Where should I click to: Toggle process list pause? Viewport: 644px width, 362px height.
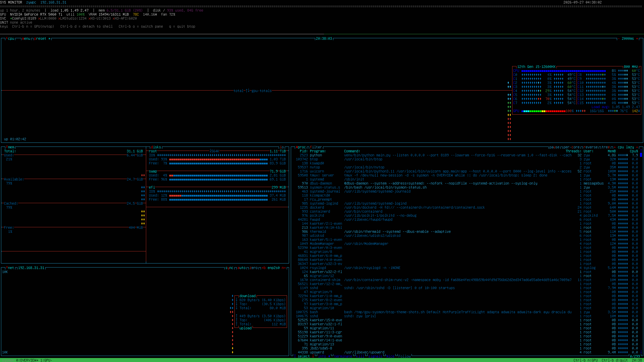(x=554, y=147)
